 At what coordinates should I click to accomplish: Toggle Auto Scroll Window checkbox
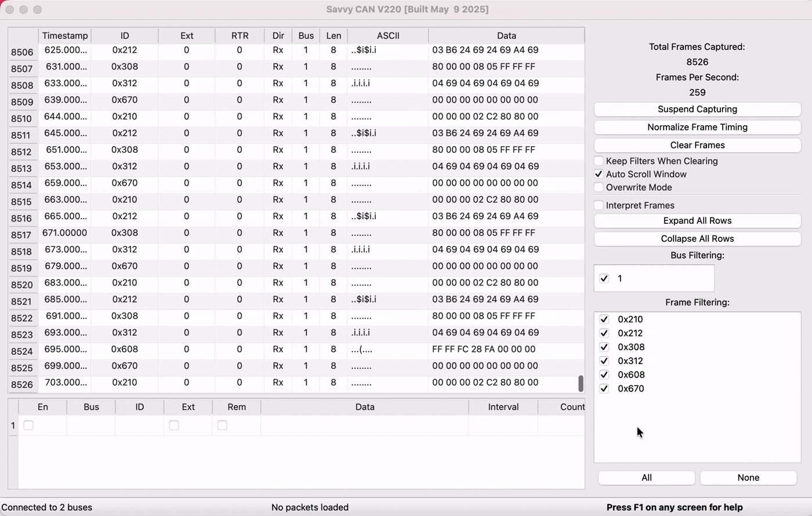[599, 175]
